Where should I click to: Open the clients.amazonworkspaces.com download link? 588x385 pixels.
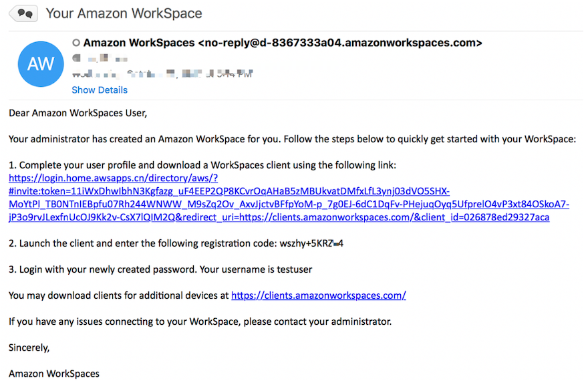[318, 295]
